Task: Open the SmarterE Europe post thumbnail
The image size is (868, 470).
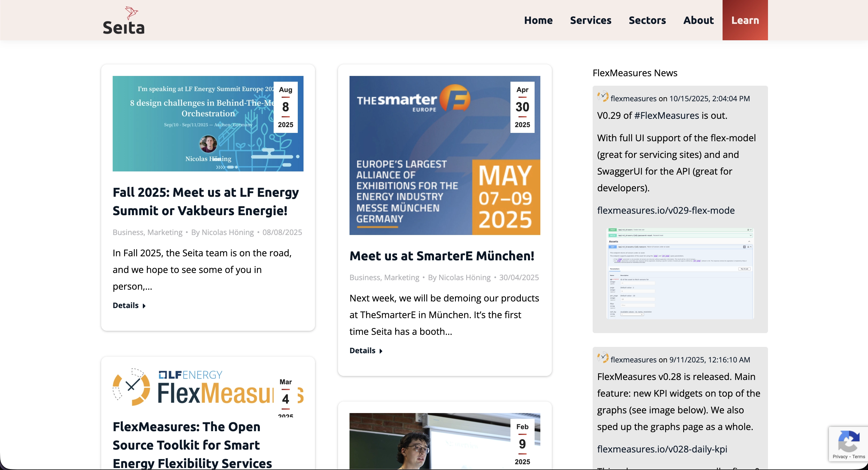Action: point(445,155)
